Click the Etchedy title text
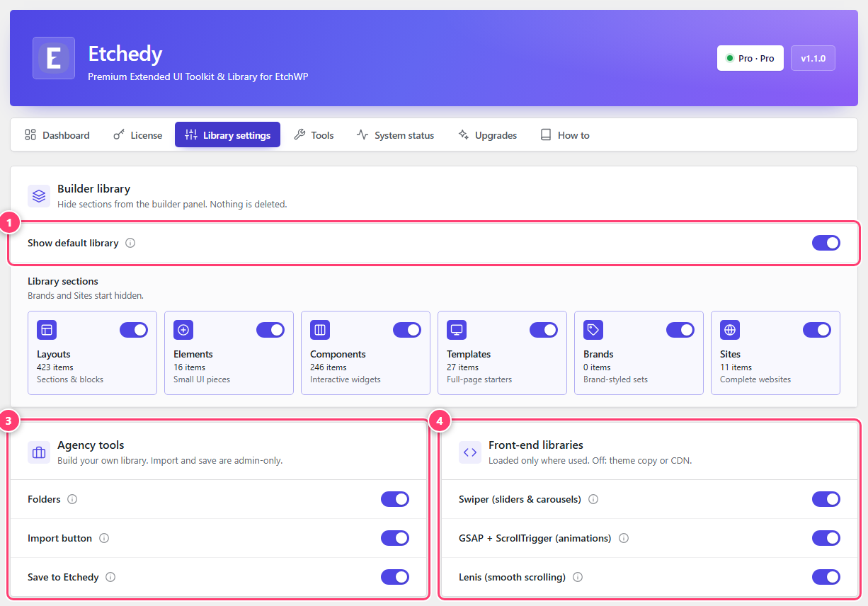The image size is (868, 606). coord(125,54)
